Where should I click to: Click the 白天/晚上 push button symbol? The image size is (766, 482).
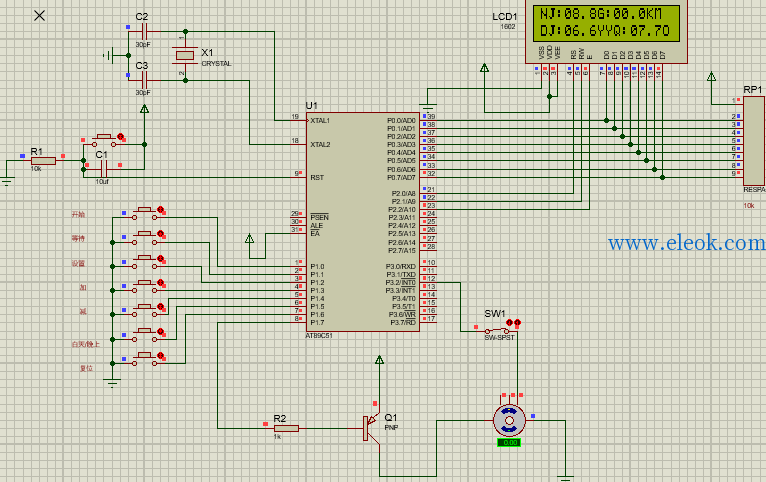[145, 335]
